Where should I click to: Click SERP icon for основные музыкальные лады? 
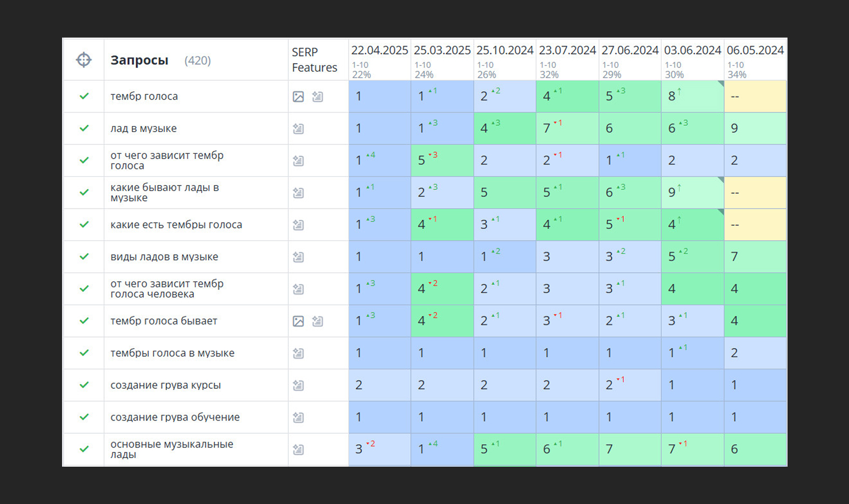point(298,450)
